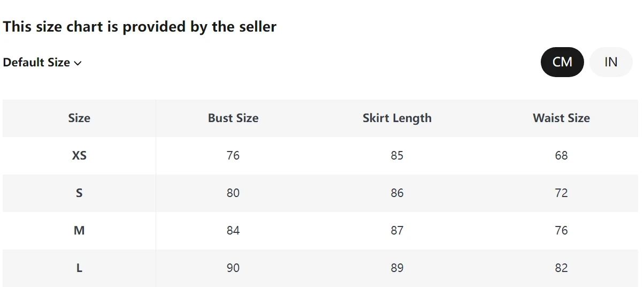Screen dimensions: 644x287
Task: Click L skirt length value 89
Action: (x=397, y=268)
